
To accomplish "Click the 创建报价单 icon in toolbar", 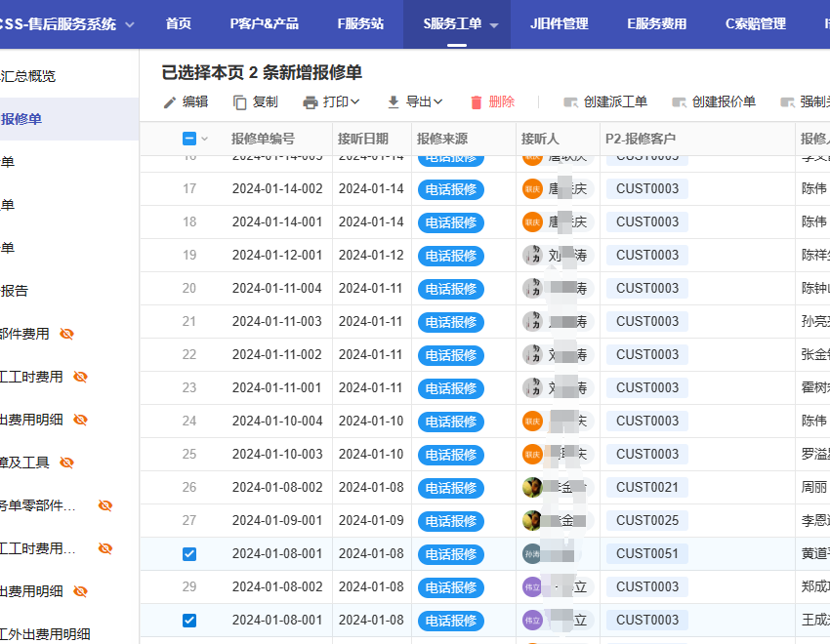I will [680, 102].
